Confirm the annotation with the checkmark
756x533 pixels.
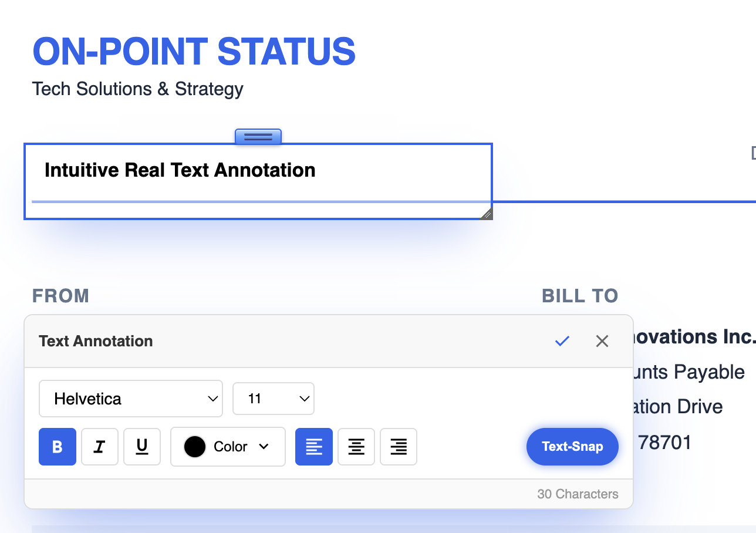pos(562,340)
